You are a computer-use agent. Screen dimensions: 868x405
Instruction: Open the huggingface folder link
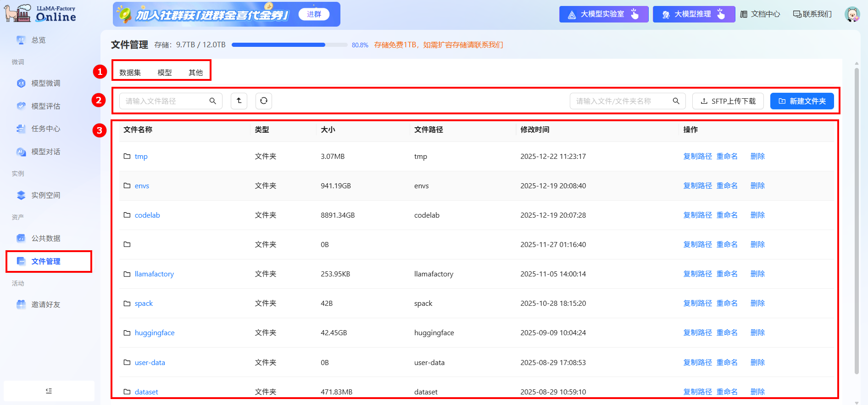155,333
